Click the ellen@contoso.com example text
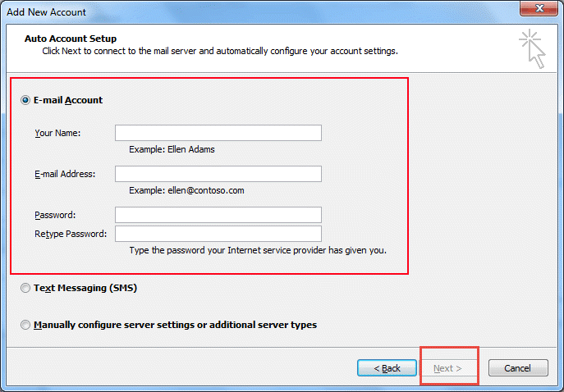The width and height of the screenshot is (564, 392). tap(206, 190)
